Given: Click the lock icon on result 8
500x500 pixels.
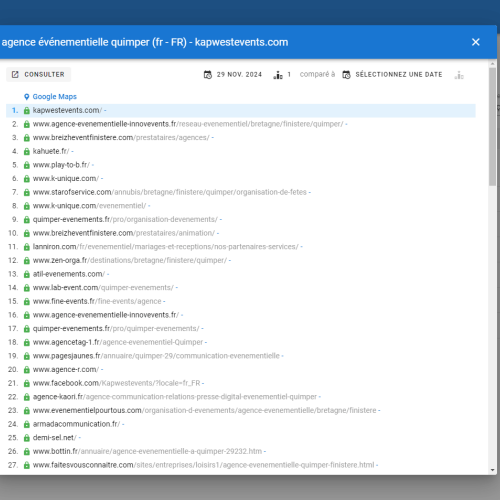Looking at the screenshot, I should (x=27, y=206).
